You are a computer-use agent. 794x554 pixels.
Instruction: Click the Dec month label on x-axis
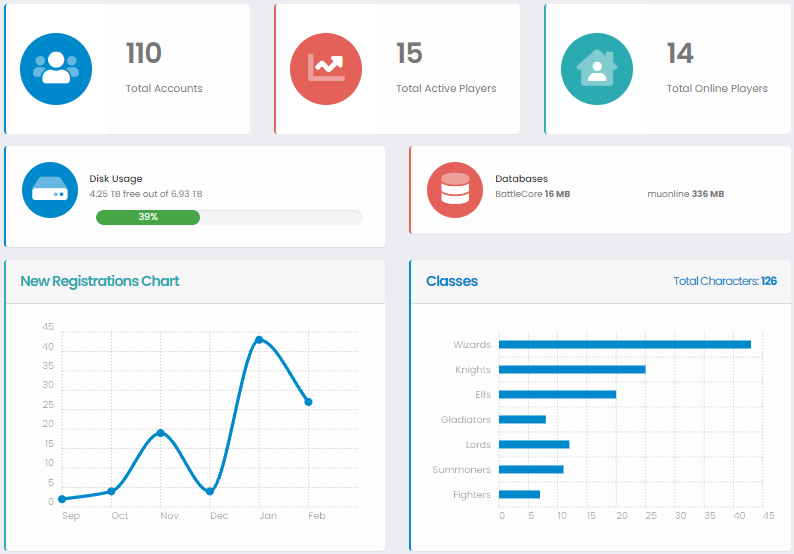[219, 516]
